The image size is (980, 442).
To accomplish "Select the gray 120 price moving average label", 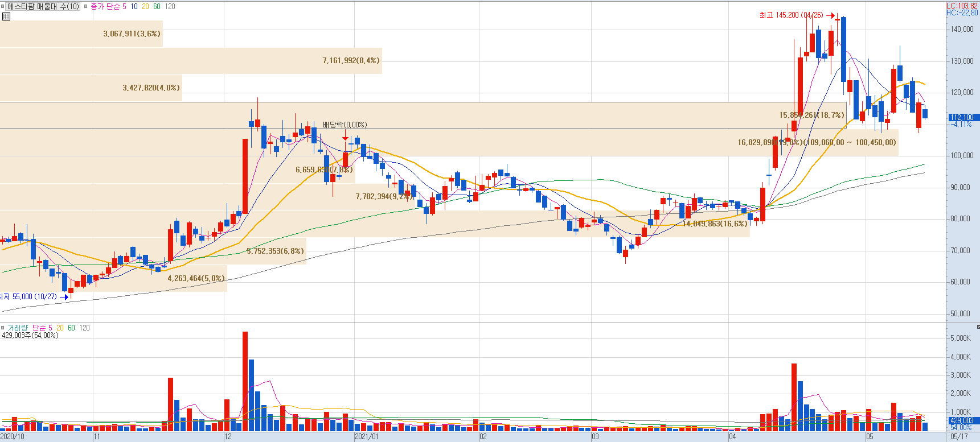I will pos(170,6).
